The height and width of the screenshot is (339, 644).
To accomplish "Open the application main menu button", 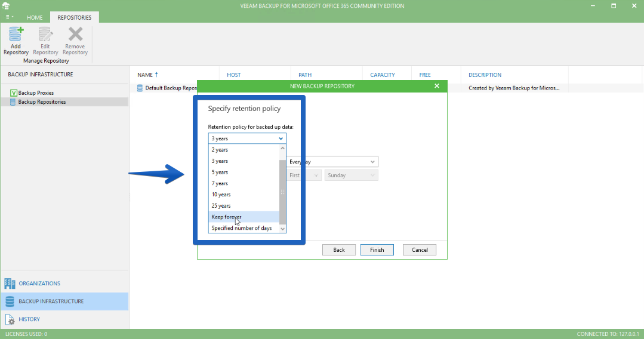I will click(x=10, y=17).
